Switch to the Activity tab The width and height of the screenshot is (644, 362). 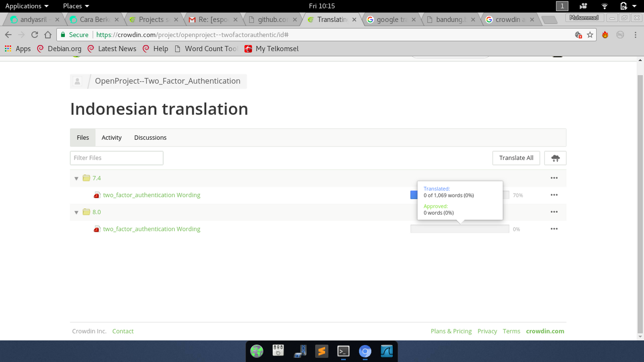112,138
